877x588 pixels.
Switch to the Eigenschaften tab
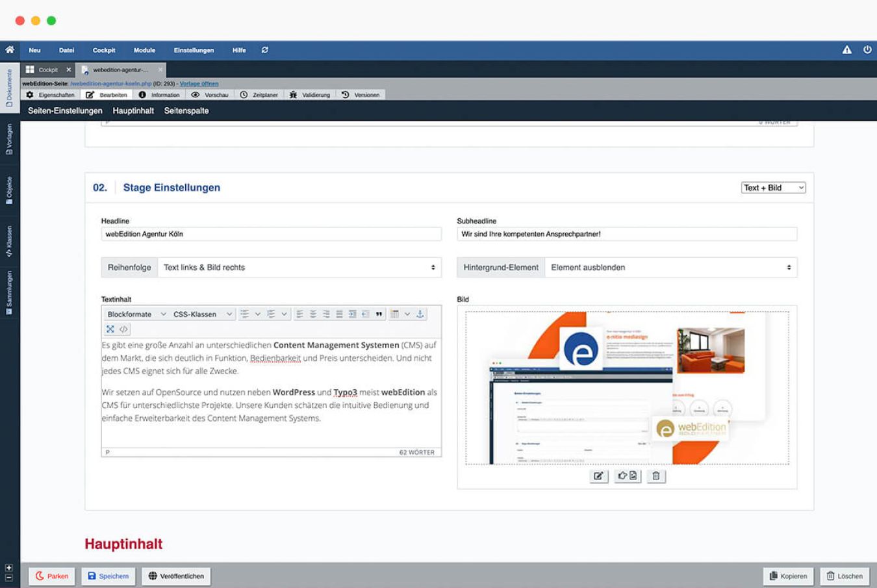point(50,95)
